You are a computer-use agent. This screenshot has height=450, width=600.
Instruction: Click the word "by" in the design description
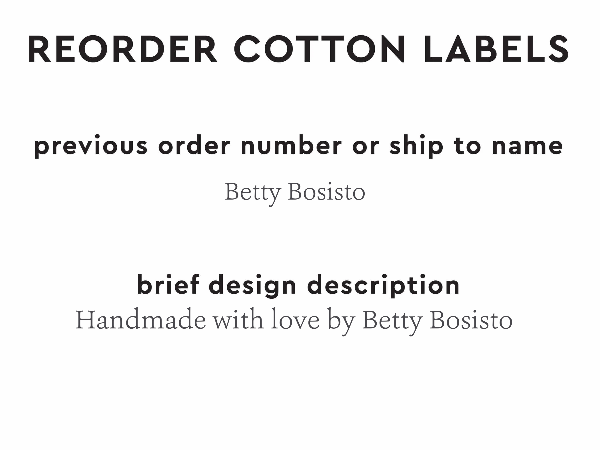(340, 321)
